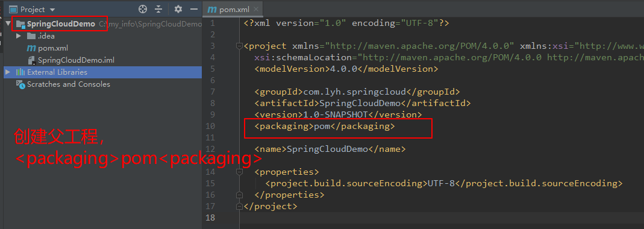Place caret on empty line 18

pyautogui.click(x=442, y=218)
